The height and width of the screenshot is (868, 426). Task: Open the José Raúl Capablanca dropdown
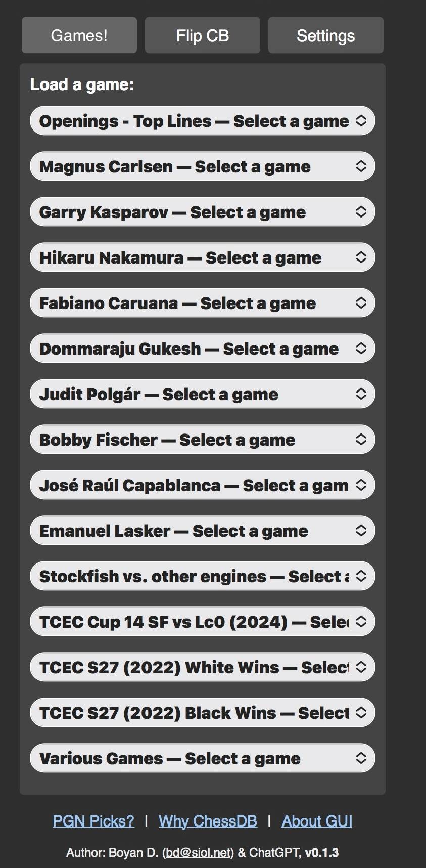point(202,485)
